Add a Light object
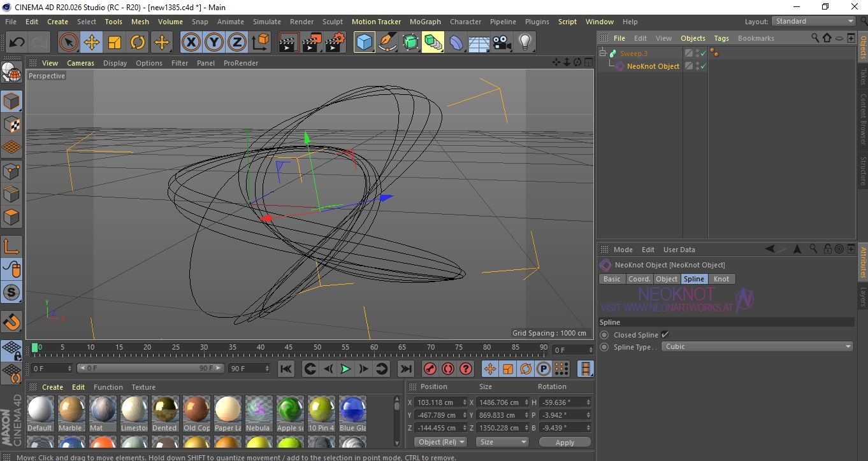Screen dimensions: 868x461 (524, 43)
